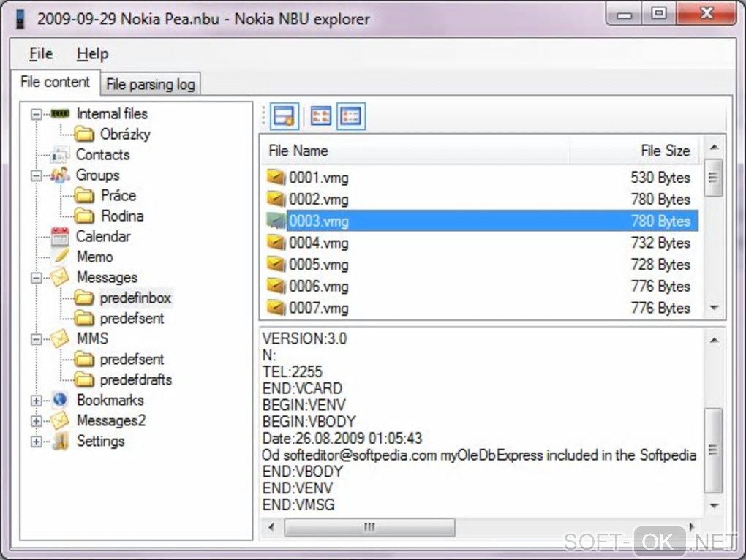Screen dimensions: 746x560
Task: Click the Date:26.08.2009 01:05:43 line
Action: 342,439
